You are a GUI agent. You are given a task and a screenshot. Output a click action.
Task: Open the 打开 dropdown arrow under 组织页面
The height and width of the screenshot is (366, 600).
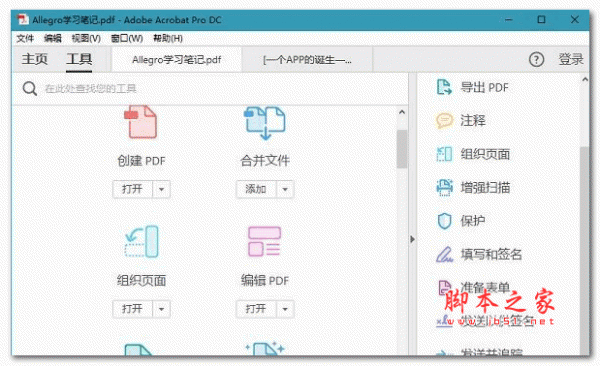(161, 309)
